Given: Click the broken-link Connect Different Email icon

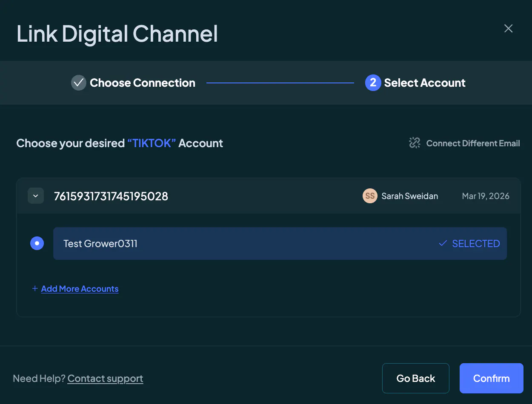Looking at the screenshot, I should point(415,143).
